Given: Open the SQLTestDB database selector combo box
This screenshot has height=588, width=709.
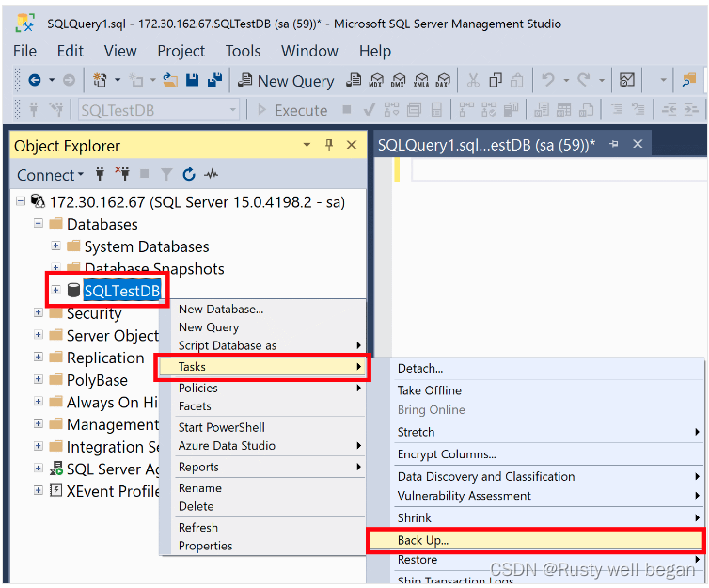Looking at the screenshot, I should [158, 110].
